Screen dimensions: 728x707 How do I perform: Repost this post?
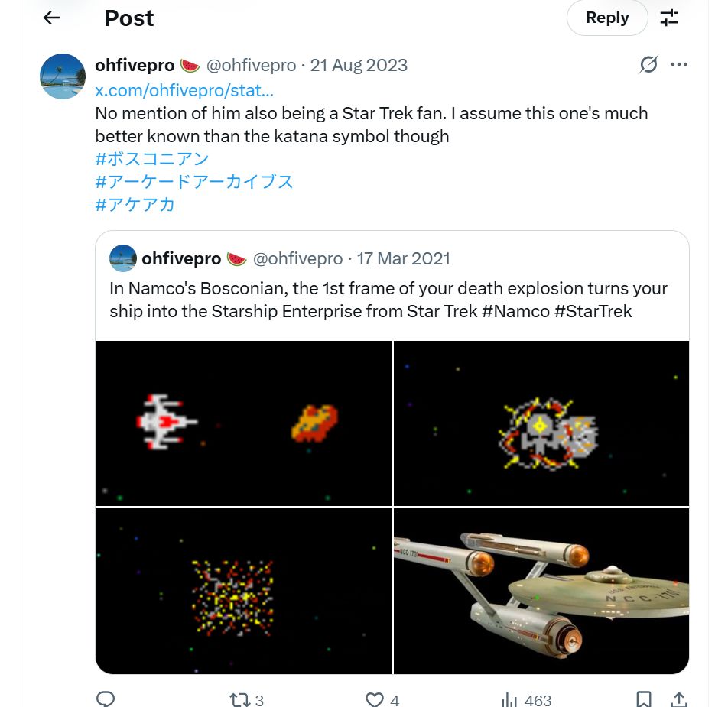pos(239,699)
